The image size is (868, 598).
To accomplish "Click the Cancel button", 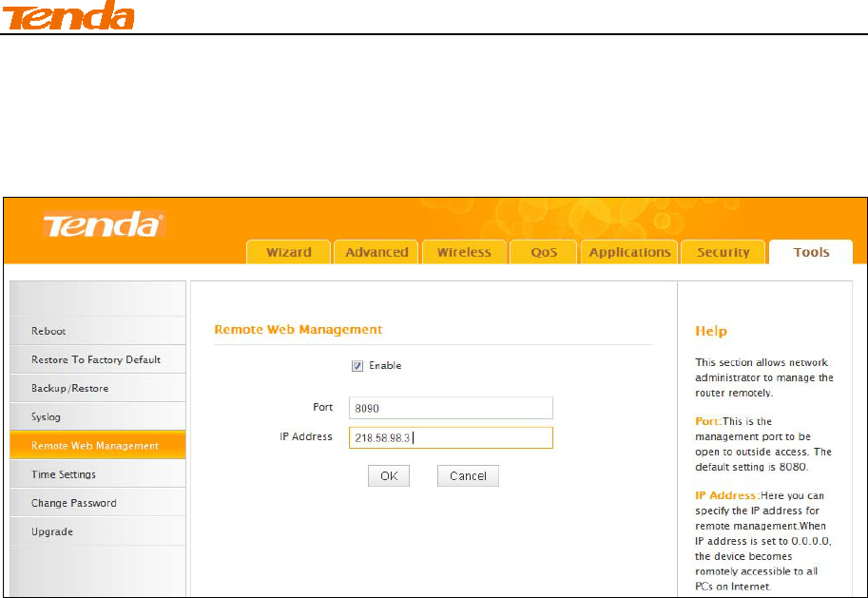I will 468,475.
